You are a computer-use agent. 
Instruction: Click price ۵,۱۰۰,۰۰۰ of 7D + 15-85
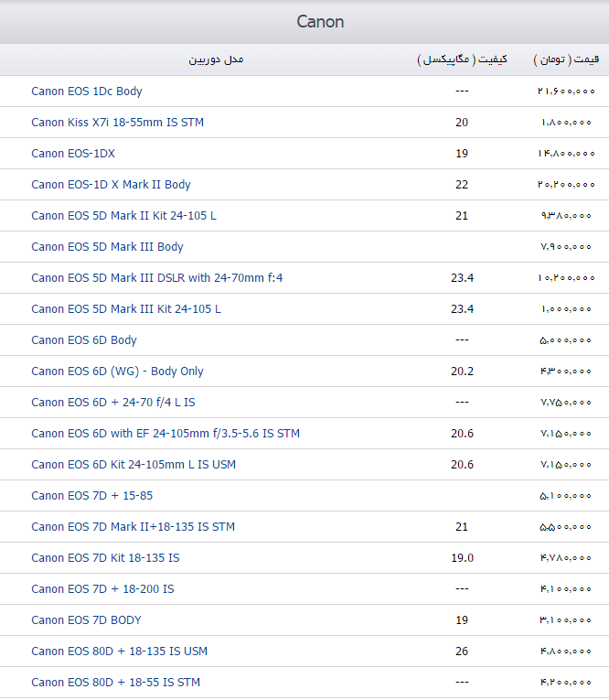[x=565, y=496]
